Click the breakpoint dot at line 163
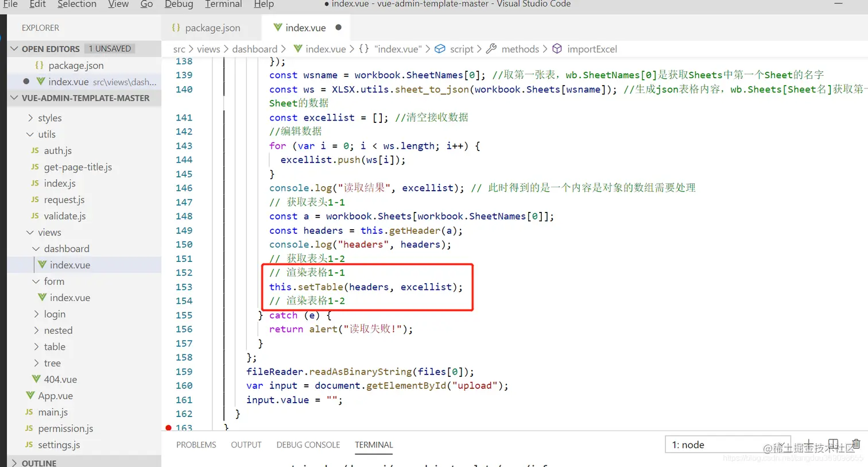 tap(168, 428)
